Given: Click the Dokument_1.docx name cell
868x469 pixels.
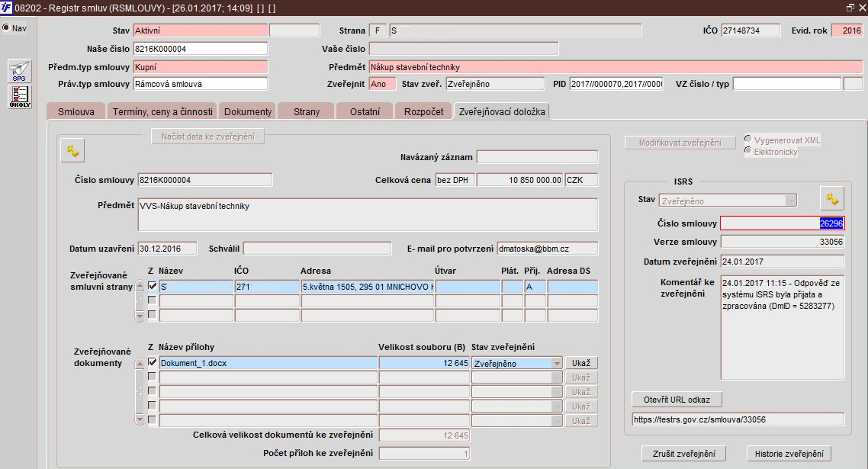Looking at the screenshot, I should (268, 363).
